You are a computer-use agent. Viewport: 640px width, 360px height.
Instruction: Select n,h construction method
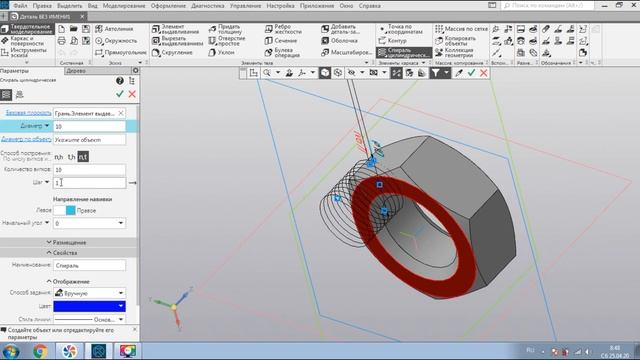(59, 157)
